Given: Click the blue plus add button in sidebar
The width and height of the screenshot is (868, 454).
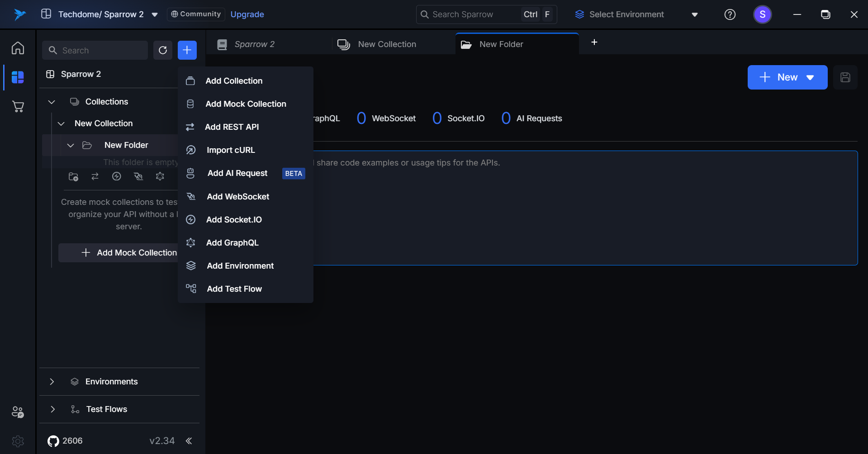Looking at the screenshot, I should pos(187,50).
